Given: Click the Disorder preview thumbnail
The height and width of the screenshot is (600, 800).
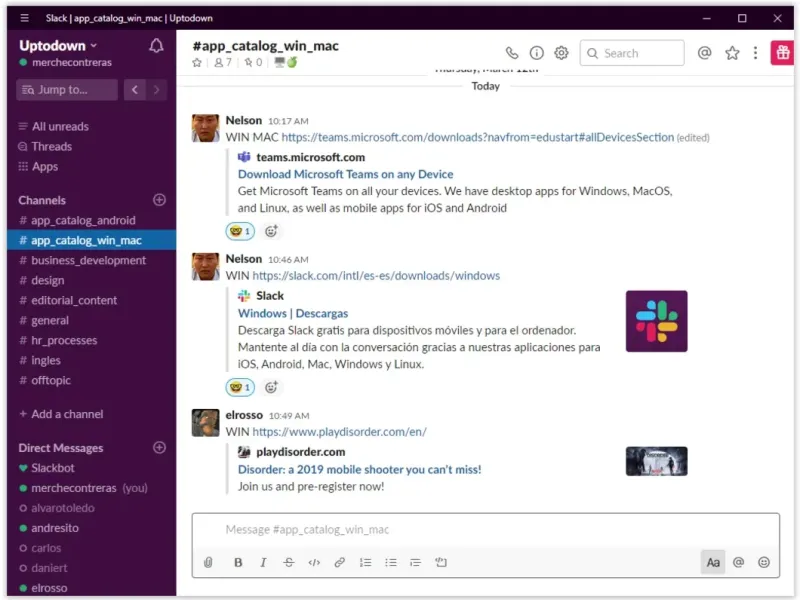Looking at the screenshot, I should (x=657, y=461).
